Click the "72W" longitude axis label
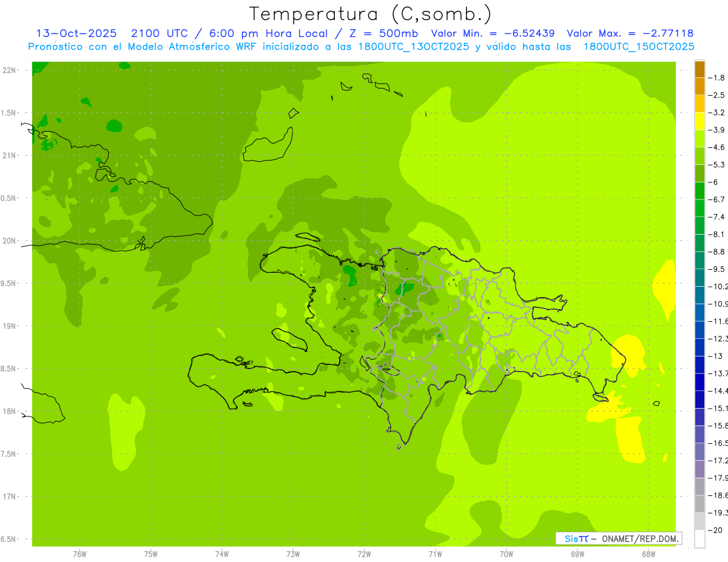This screenshot has width=728, height=562. pos(364,554)
